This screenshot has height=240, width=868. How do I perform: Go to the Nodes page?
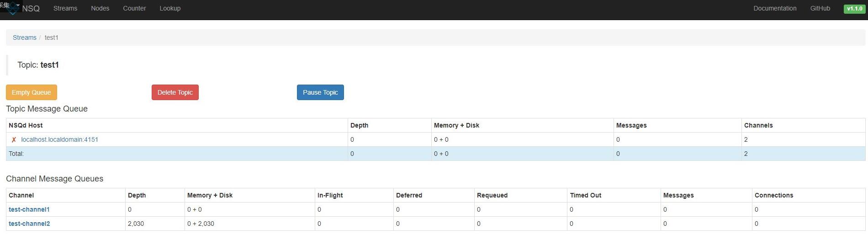pyautogui.click(x=100, y=8)
